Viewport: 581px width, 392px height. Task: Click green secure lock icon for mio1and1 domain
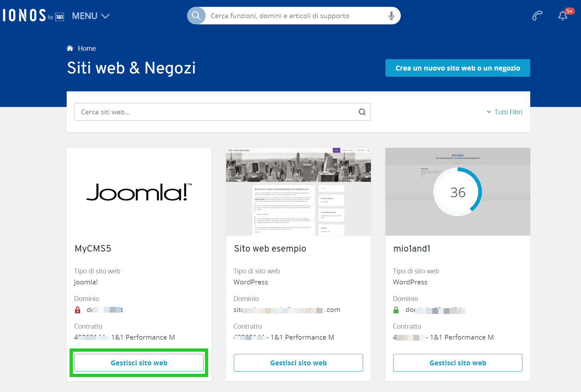[x=396, y=310]
